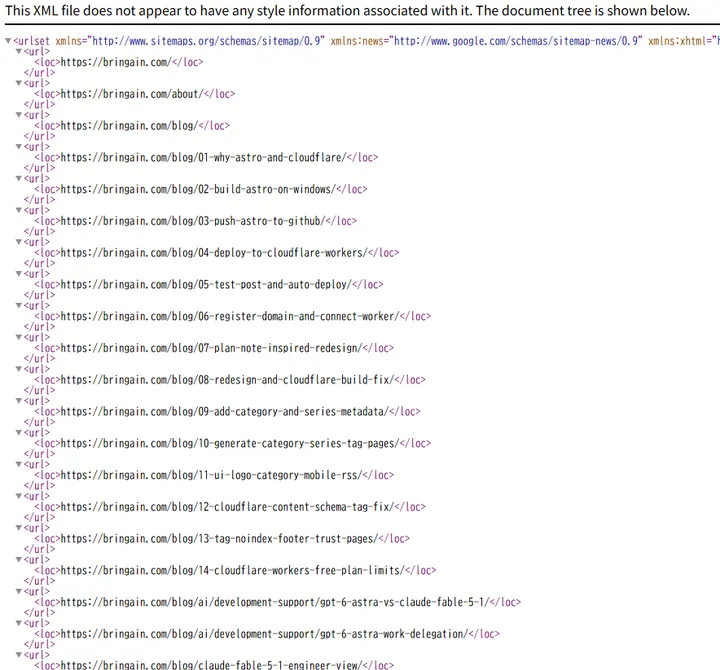This screenshot has height=670, width=720.
Task: Click the 05-test-post-and-auto-deploy URL text
Action: tap(206, 285)
